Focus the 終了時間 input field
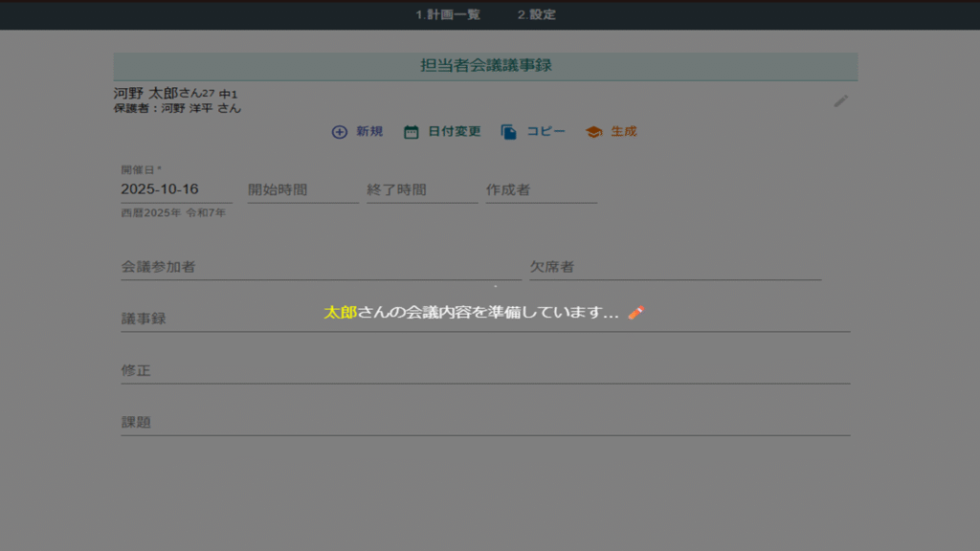This screenshot has width=980, height=551. (421, 189)
